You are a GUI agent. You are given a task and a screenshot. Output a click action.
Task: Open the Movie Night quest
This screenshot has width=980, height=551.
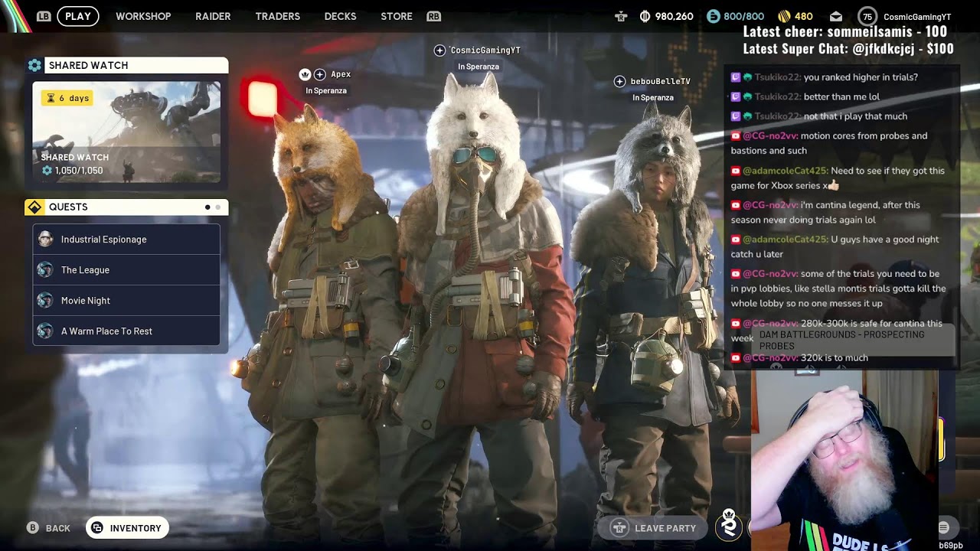[x=126, y=300]
